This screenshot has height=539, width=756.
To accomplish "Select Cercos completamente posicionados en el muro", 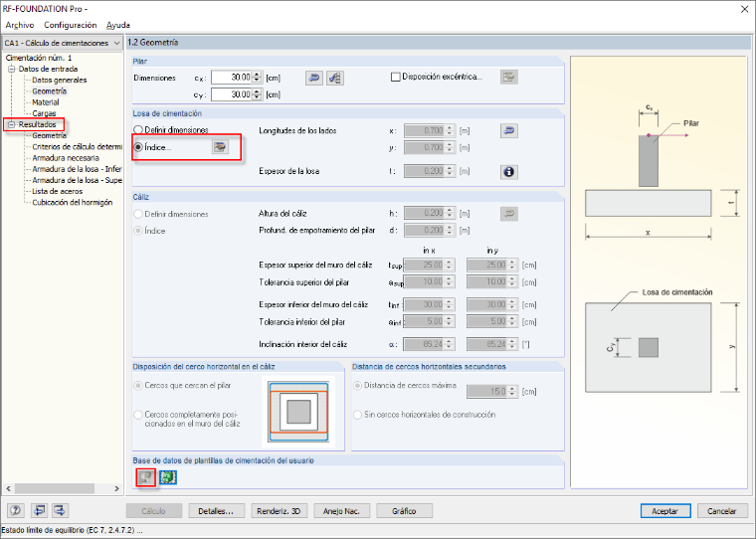I will tap(138, 415).
